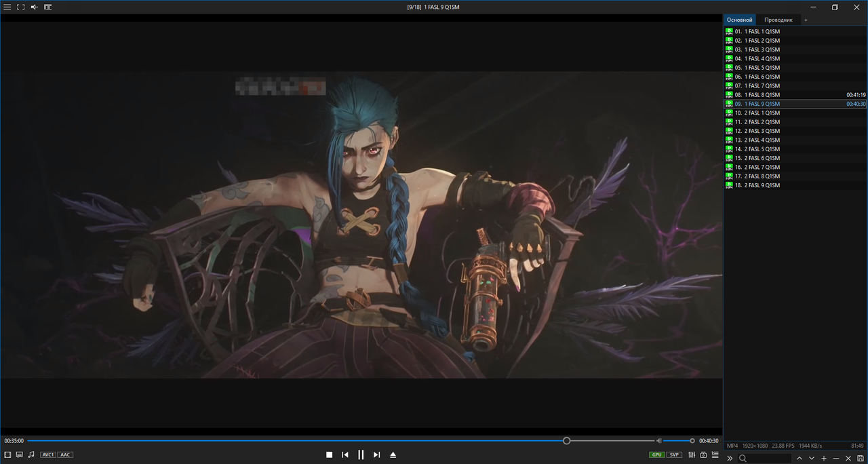868x464 pixels.
Task: Remove selected item with minus icon
Action: (x=836, y=459)
